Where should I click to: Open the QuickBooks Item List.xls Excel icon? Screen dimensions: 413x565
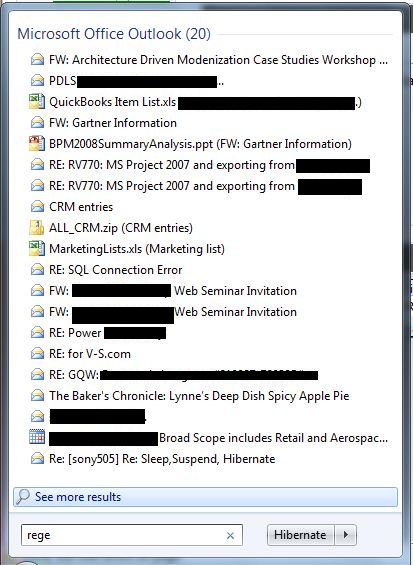coord(37,102)
